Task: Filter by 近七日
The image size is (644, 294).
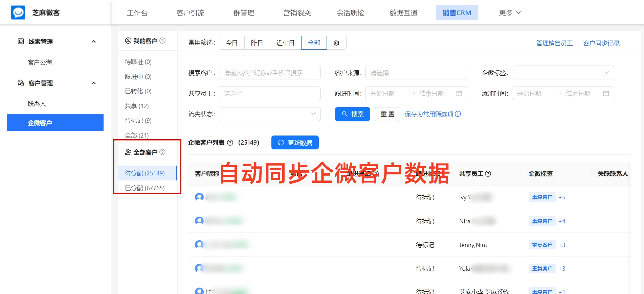Action: (x=285, y=43)
